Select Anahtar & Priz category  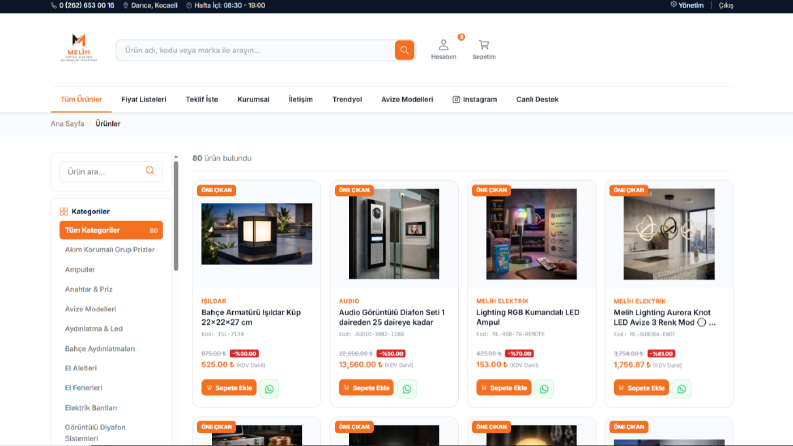89,289
